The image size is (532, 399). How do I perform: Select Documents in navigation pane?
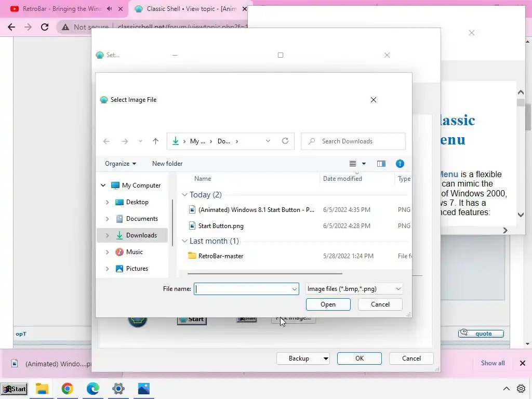pos(137,219)
